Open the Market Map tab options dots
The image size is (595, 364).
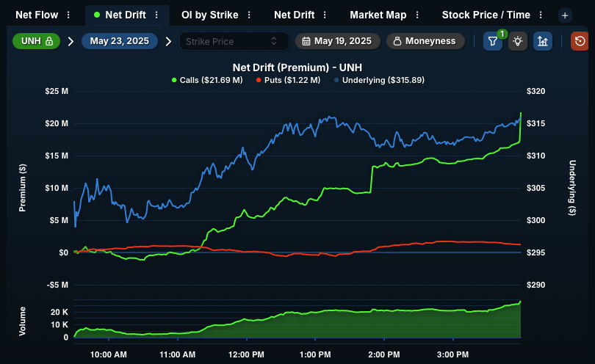(x=417, y=15)
